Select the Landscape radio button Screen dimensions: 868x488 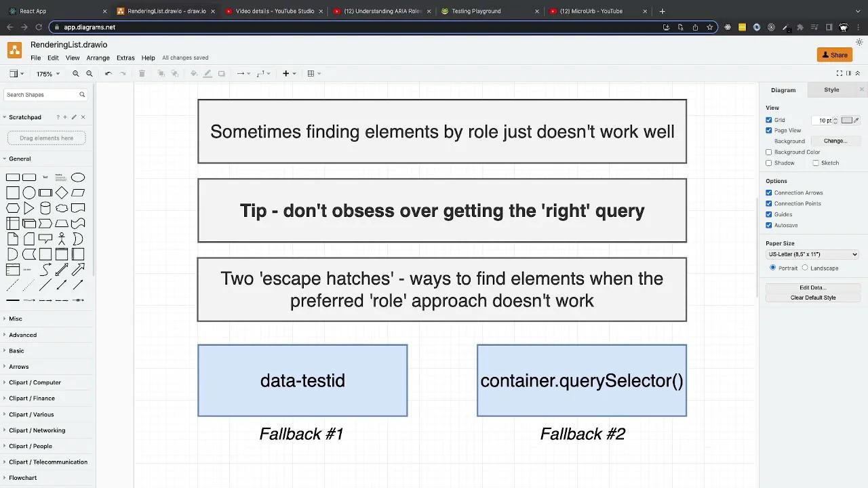(x=806, y=268)
